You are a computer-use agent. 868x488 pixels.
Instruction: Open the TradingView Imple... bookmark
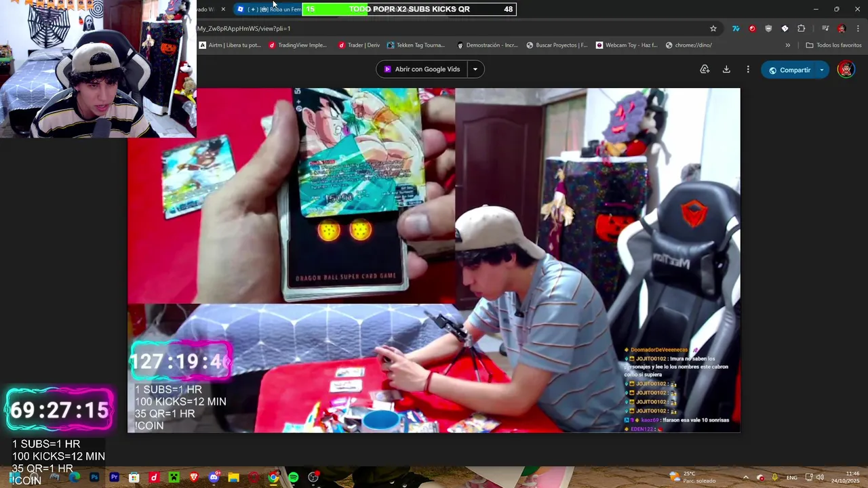coord(298,45)
